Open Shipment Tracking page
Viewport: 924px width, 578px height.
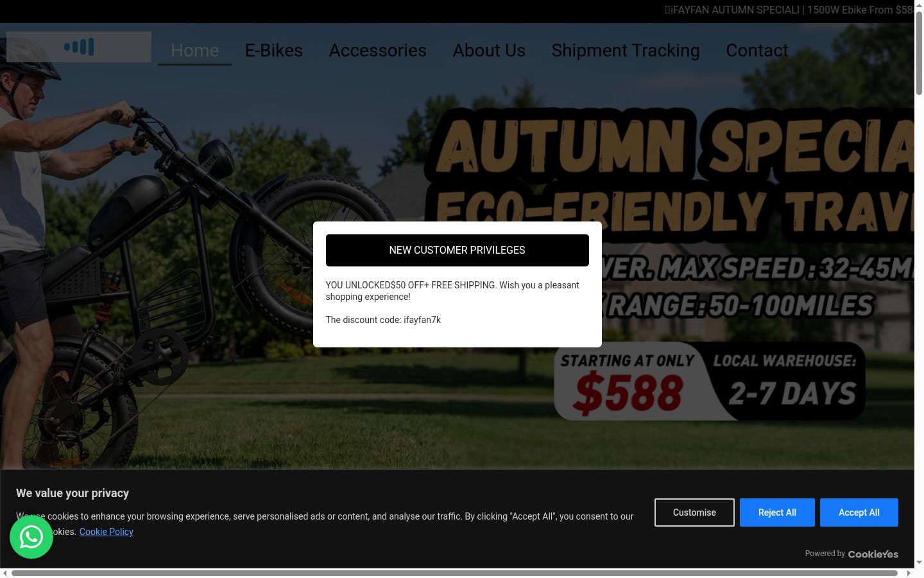(x=626, y=50)
